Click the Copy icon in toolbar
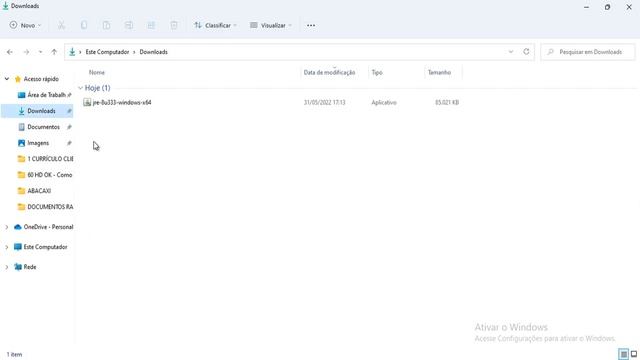Viewport: 640px width, 360px height. [x=84, y=25]
